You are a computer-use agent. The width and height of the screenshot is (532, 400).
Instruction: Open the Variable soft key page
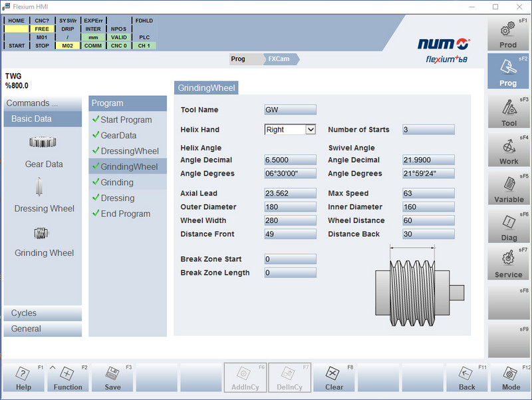508,187
